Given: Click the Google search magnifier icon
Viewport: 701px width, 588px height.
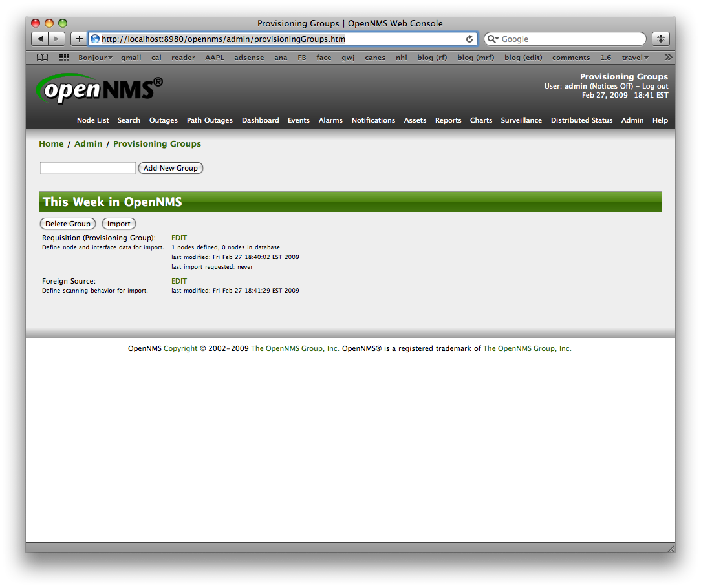Looking at the screenshot, I should (493, 39).
